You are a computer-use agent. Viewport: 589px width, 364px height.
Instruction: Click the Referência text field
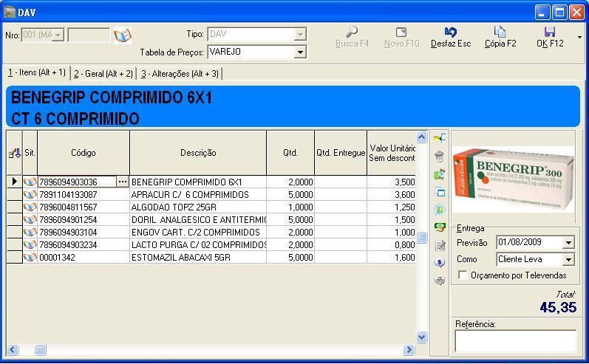click(x=515, y=340)
